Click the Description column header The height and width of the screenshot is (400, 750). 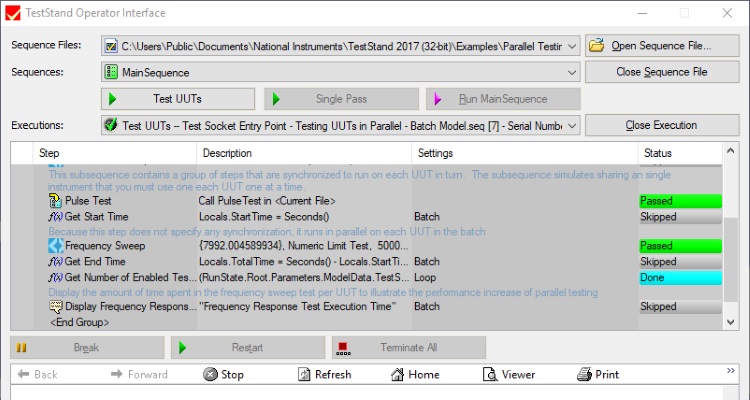coord(304,153)
